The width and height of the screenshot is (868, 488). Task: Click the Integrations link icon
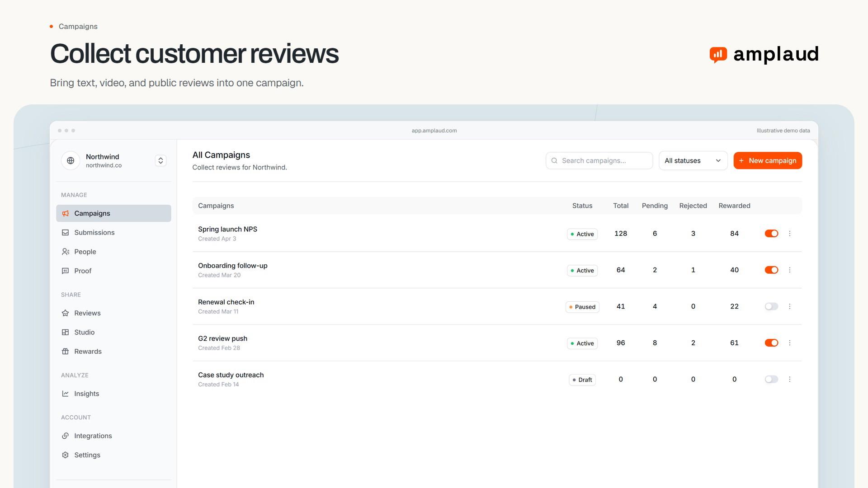coord(66,436)
